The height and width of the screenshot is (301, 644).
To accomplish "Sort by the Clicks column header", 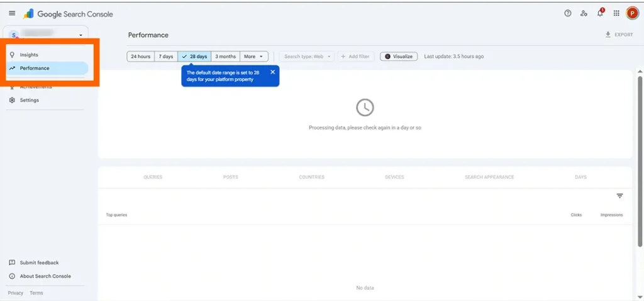I will tap(576, 215).
